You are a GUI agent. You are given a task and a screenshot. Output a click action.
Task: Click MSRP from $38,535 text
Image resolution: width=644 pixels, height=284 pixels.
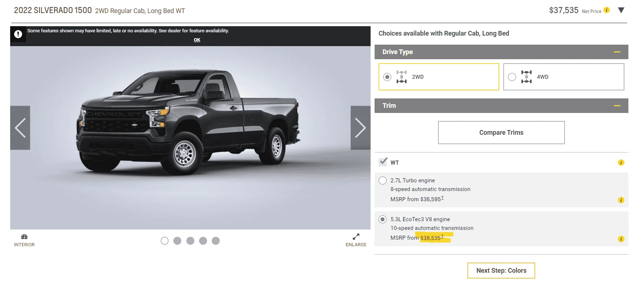click(417, 238)
